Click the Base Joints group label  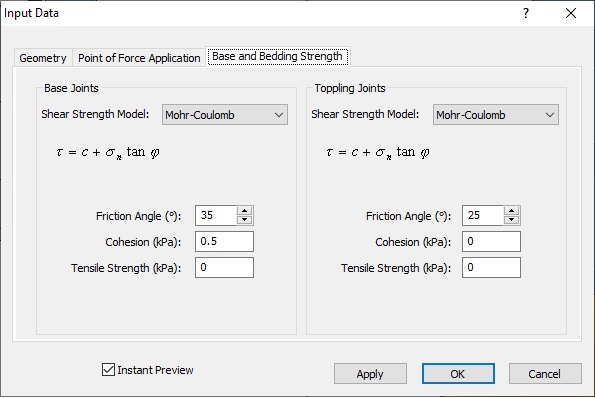click(71, 88)
